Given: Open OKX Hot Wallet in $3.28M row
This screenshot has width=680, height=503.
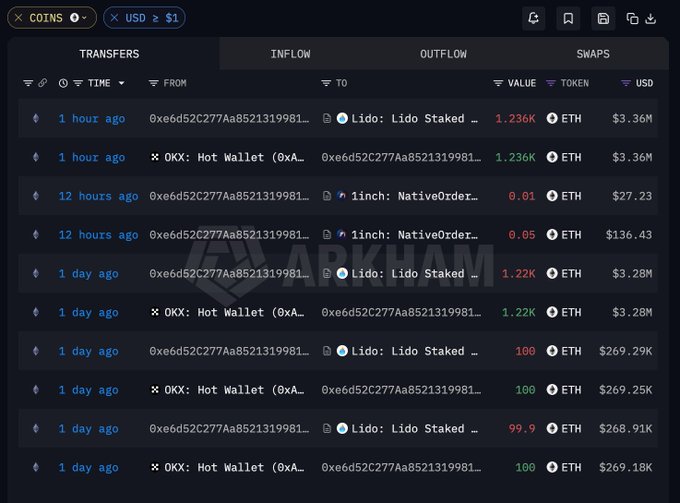Looking at the screenshot, I should click(x=234, y=312).
